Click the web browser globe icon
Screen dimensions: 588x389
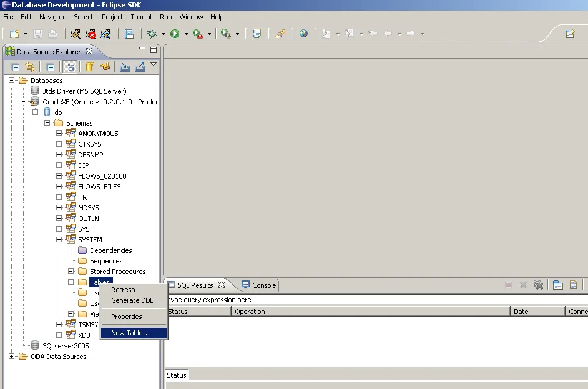point(303,34)
